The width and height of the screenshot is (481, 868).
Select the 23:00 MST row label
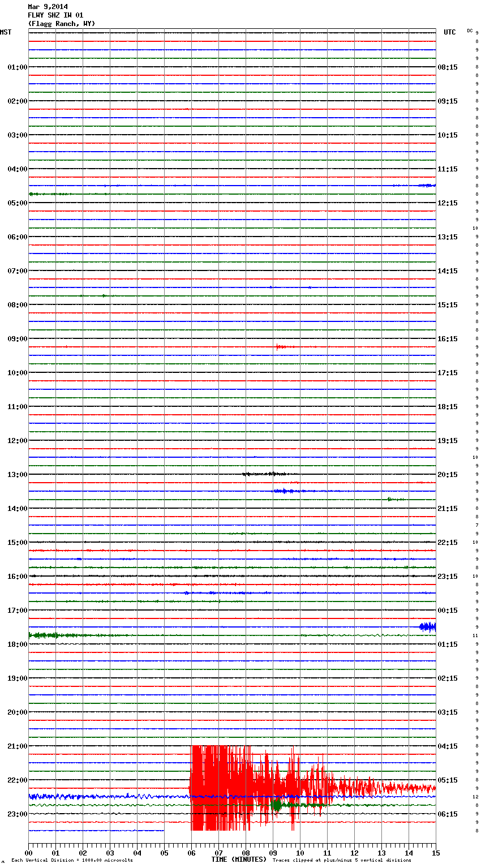pos(17,814)
